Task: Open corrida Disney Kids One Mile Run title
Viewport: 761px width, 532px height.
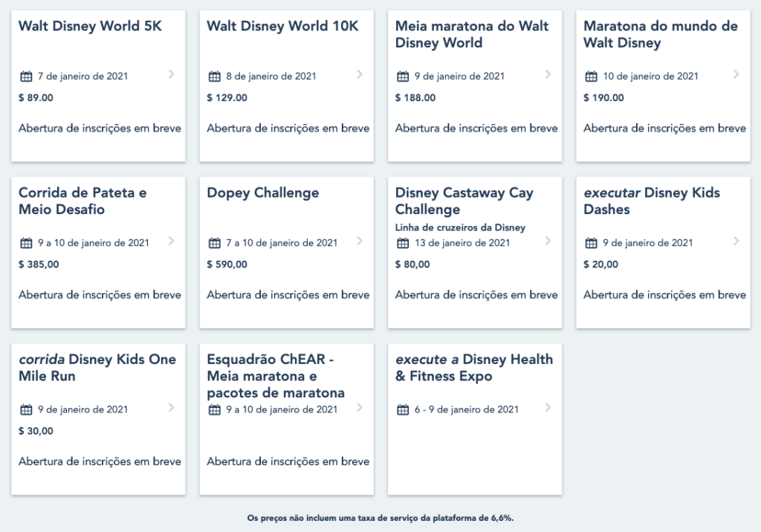Action: click(x=97, y=368)
